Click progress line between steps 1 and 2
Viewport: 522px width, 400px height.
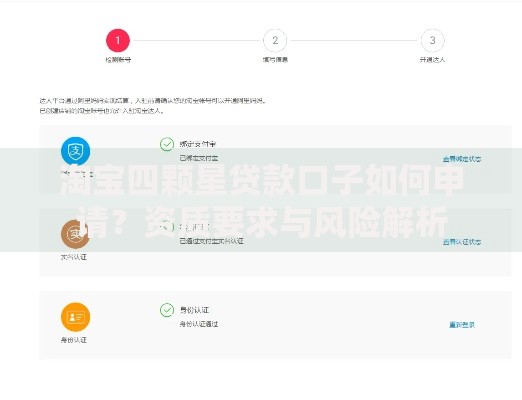pyautogui.click(x=196, y=40)
